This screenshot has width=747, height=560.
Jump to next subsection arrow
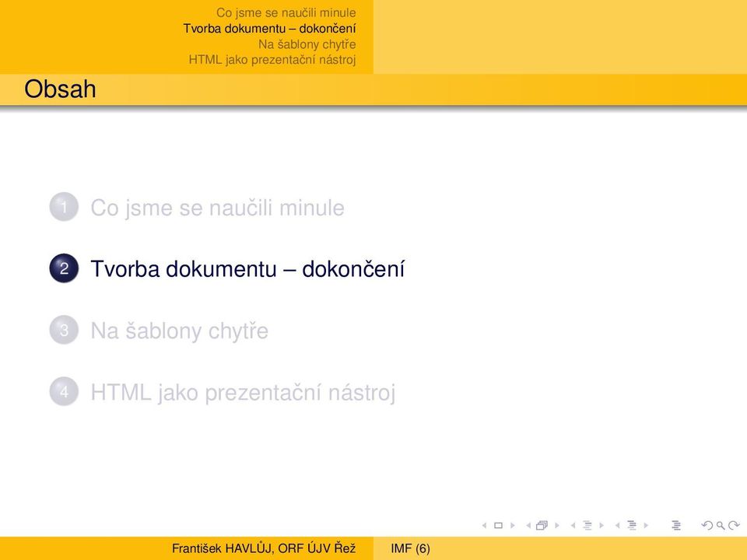pos(601,526)
